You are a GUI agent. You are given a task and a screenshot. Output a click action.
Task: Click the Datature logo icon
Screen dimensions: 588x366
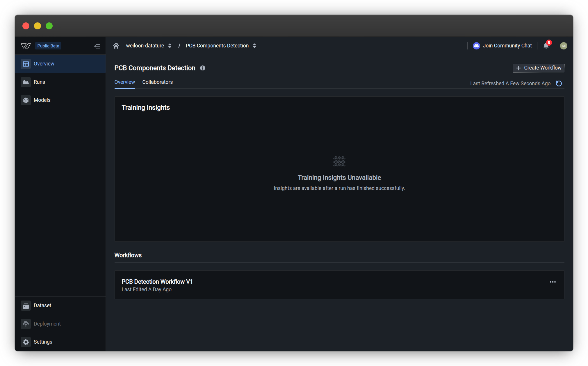point(26,46)
